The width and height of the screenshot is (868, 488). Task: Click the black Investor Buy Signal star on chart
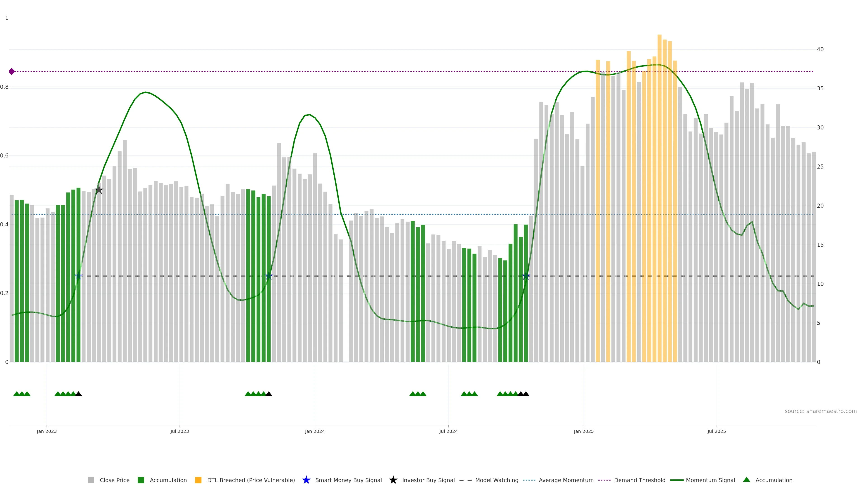click(x=99, y=190)
